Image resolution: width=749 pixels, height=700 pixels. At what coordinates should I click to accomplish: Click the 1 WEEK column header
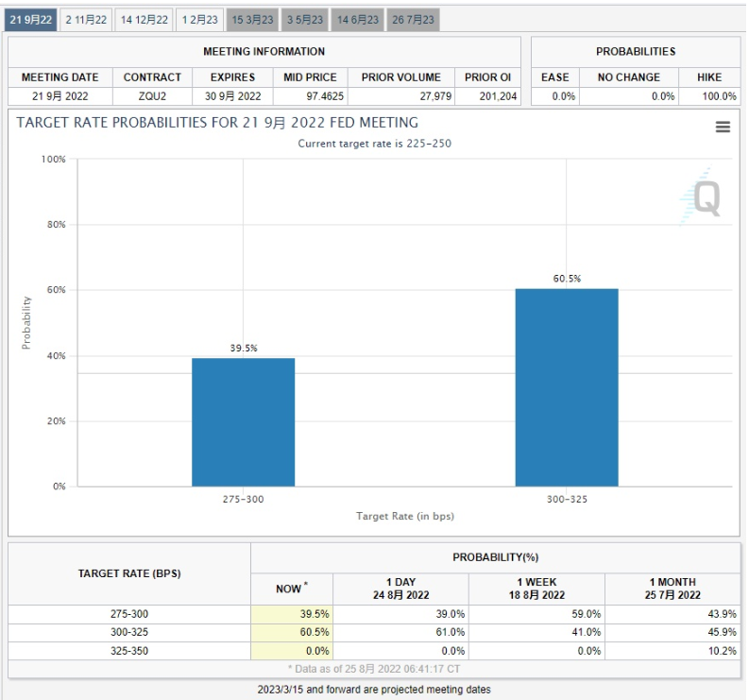(536, 589)
